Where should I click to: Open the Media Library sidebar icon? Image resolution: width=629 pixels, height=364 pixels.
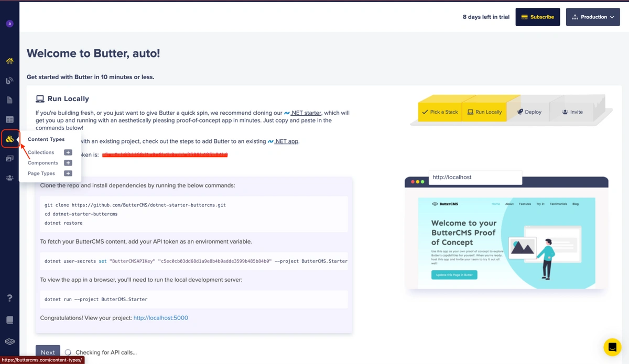click(9, 159)
